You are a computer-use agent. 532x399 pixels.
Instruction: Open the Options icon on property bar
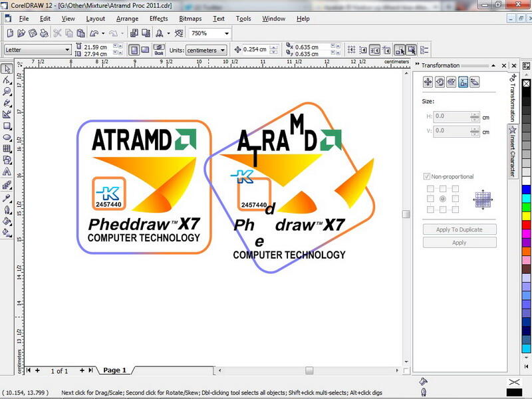tap(424, 51)
